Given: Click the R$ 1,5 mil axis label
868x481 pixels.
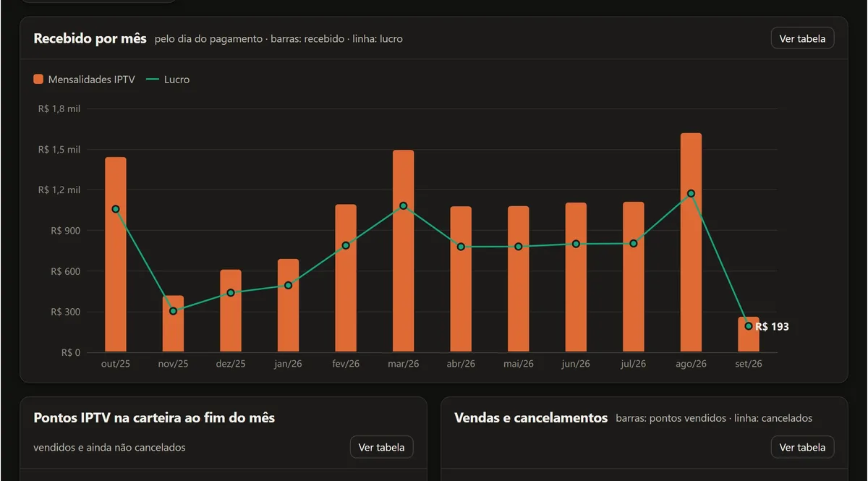Looking at the screenshot, I should (59, 150).
